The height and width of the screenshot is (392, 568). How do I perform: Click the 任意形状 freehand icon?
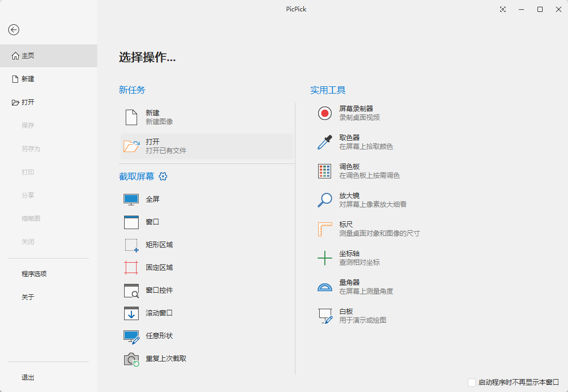(x=131, y=337)
